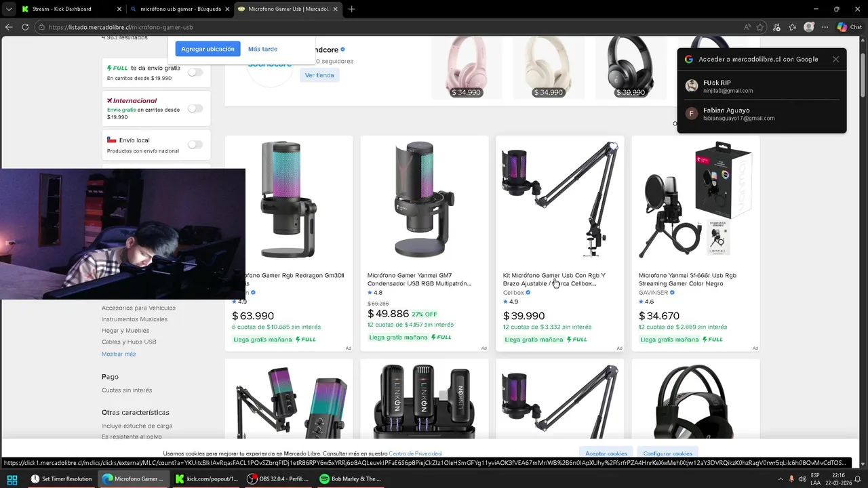Open the tab search dropdown arrow
The width and height of the screenshot is (868, 488).
(x=8, y=9)
